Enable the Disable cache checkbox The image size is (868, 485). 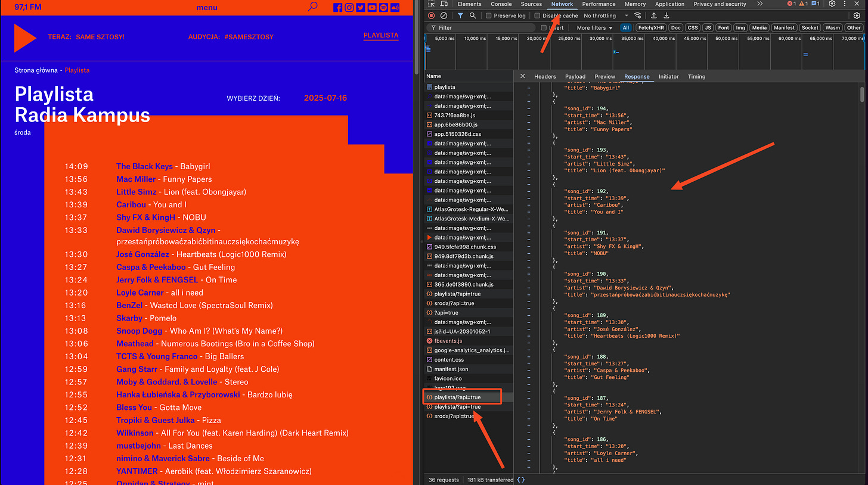click(537, 15)
